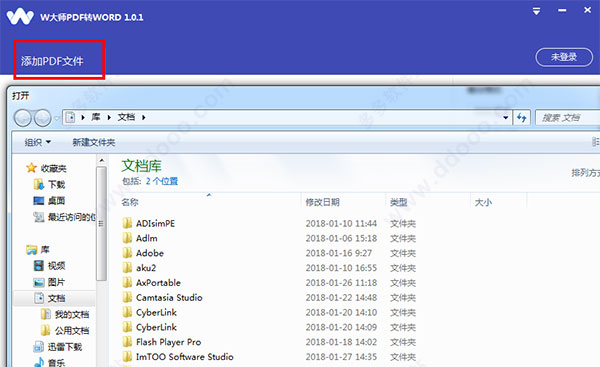The image size is (600, 367).
Task: Select 视频 library in navigation pane
Action: pyautogui.click(x=57, y=266)
